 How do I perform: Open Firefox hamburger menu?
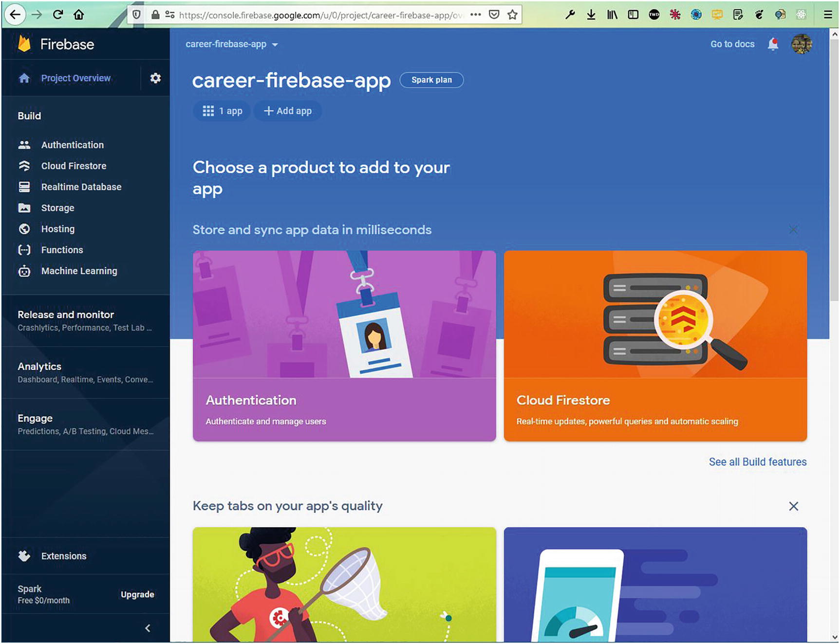point(828,15)
